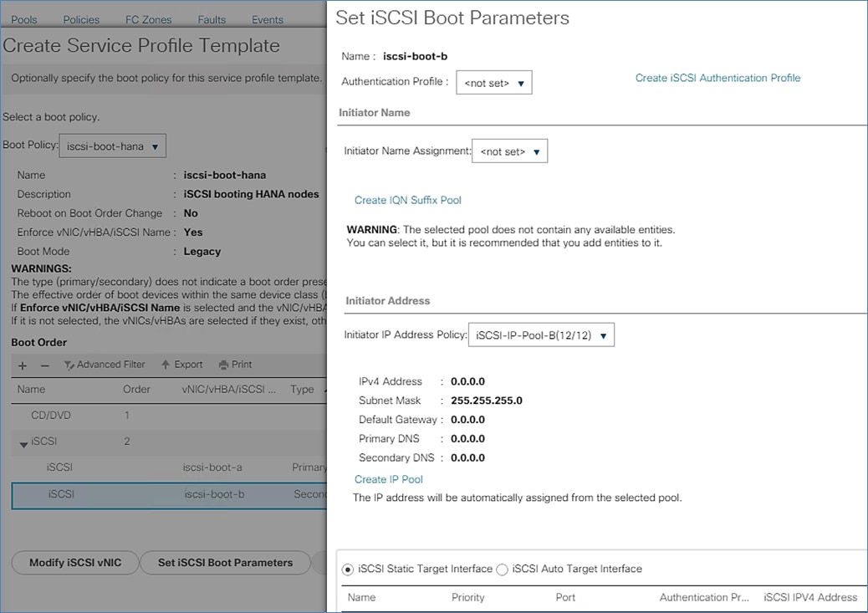868x613 pixels.
Task: Open the Initiator Name Assignment dropdown
Action: (x=509, y=151)
